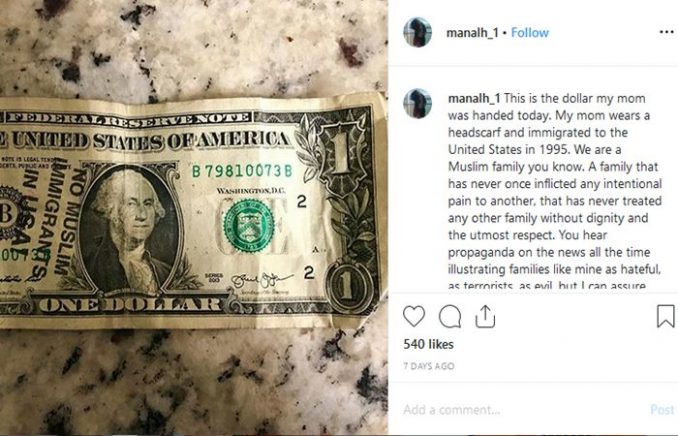Click the stamped NO MUSLIM IMMIGRANTS text
The height and width of the screenshot is (436, 678).
tap(48, 217)
